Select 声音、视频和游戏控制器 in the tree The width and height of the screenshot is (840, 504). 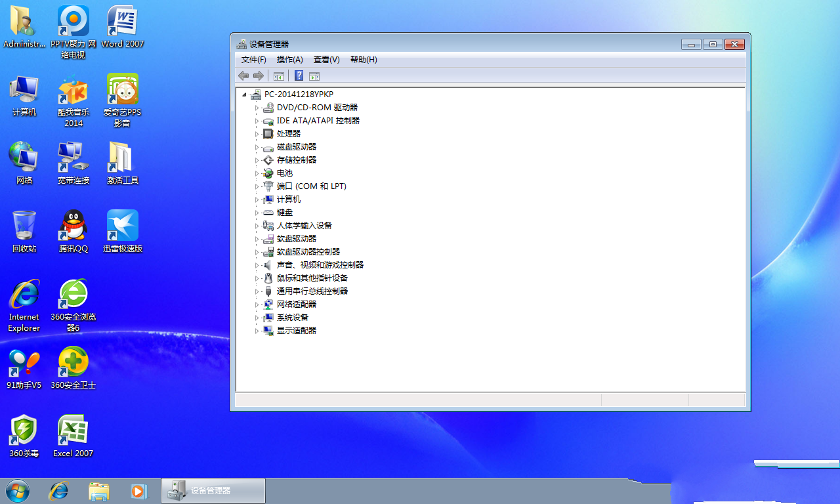click(x=320, y=265)
